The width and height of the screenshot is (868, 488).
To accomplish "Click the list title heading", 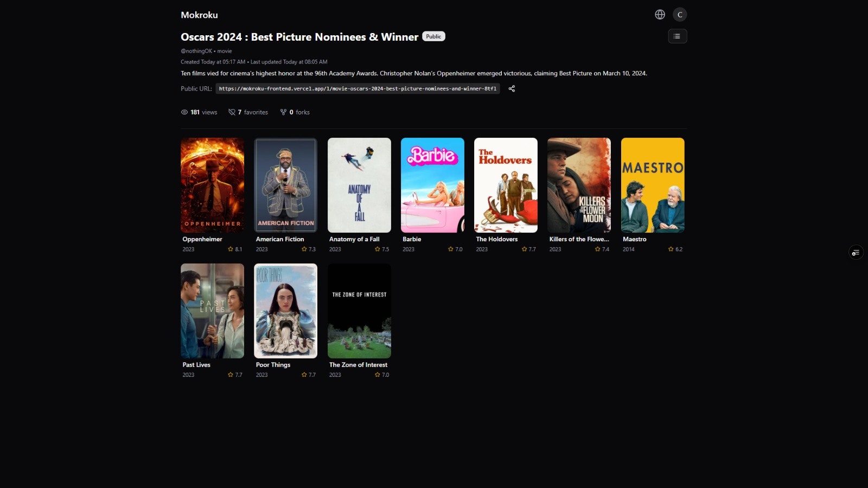I will point(299,37).
